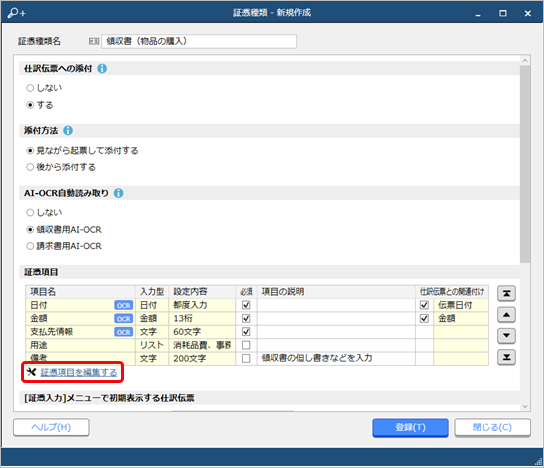The width and height of the screenshot is (544, 468).
Task: Click the scrollbar up arrow of the settings panel
Action: point(525,61)
